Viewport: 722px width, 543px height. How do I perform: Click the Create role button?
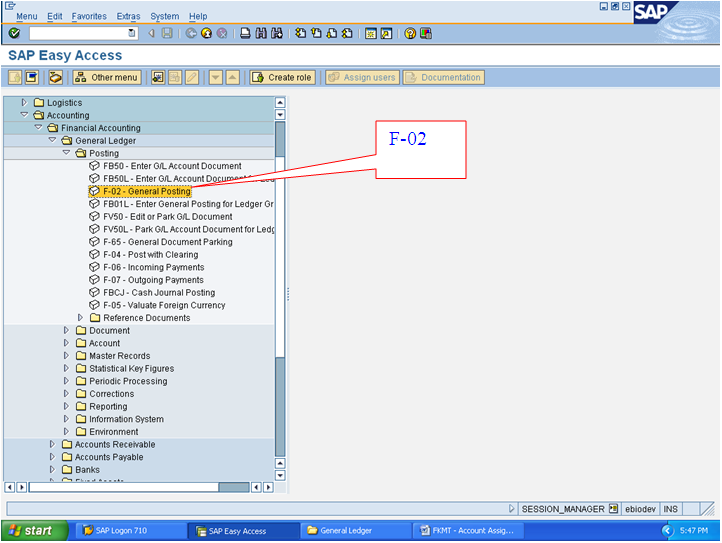click(282, 77)
